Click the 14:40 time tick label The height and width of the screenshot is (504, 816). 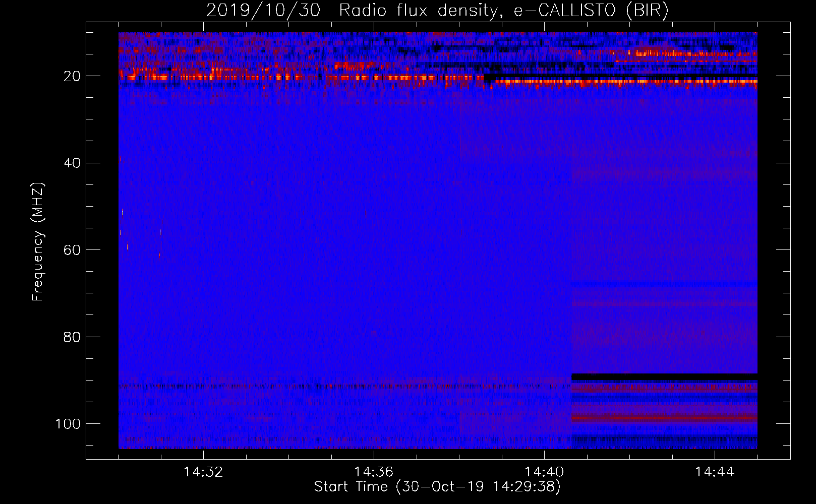pos(544,472)
